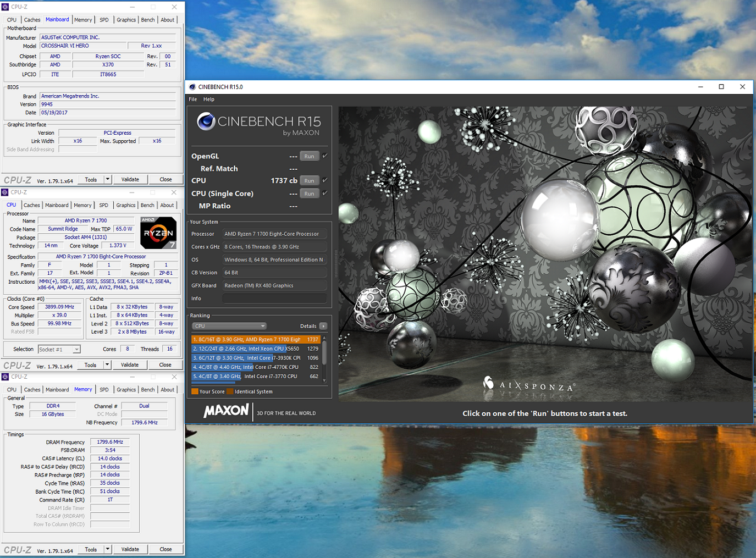756x558 pixels.
Task: Switch to Caches tab in top CPU-Z
Action: 32,20
